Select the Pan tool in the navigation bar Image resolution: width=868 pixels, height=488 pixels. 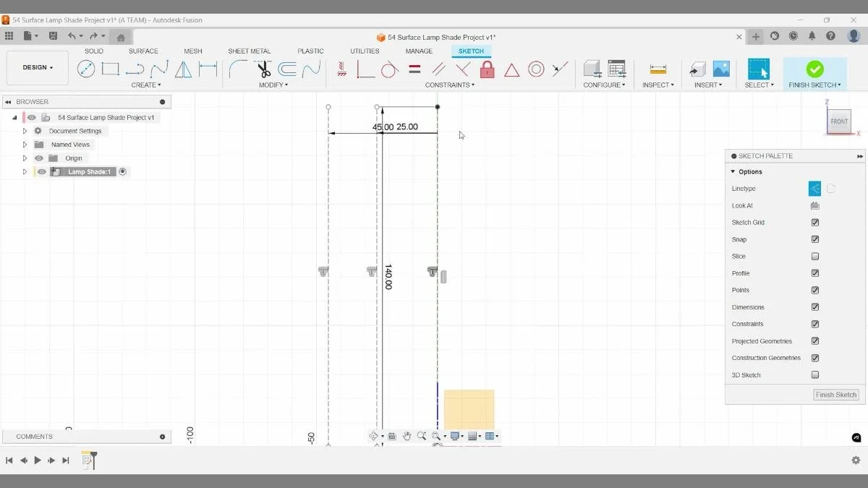click(407, 435)
